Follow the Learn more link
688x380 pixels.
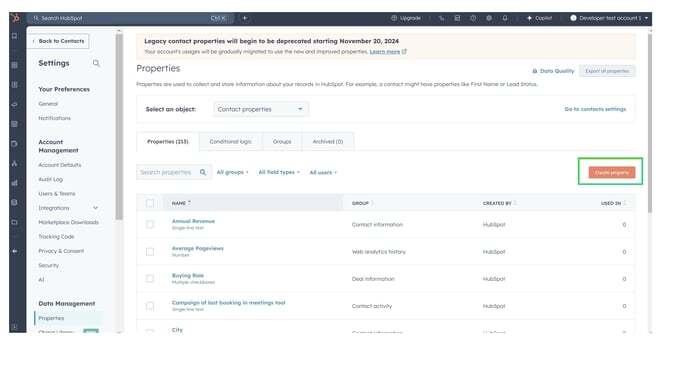[x=385, y=52]
